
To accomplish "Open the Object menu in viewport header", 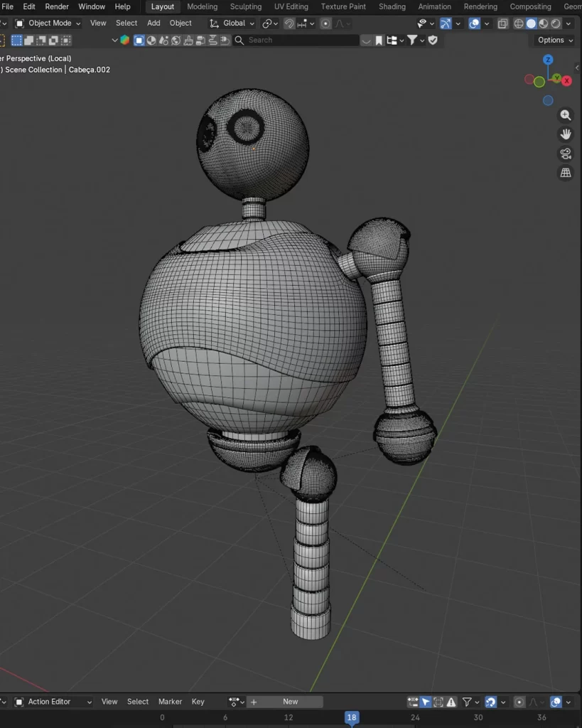I will point(180,23).
